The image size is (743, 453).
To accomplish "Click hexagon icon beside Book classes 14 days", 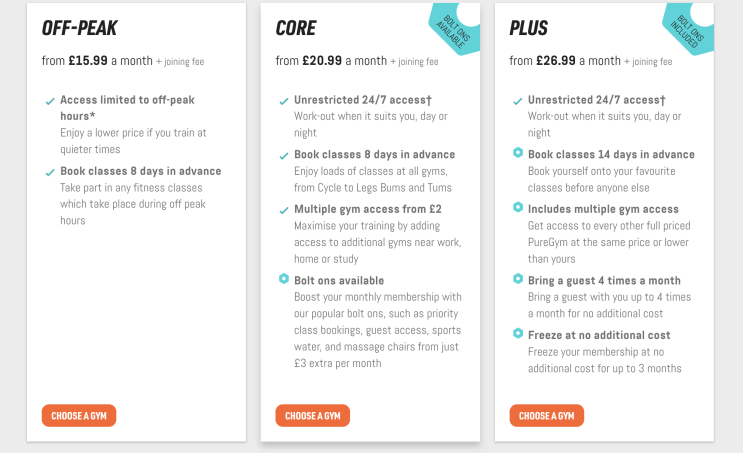I will 518,153.
